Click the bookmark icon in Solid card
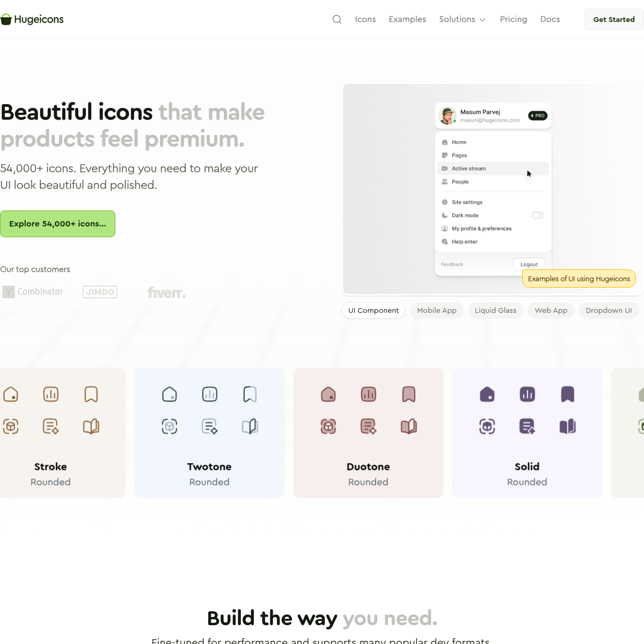The image size is (644, 644). coord(568,394)
